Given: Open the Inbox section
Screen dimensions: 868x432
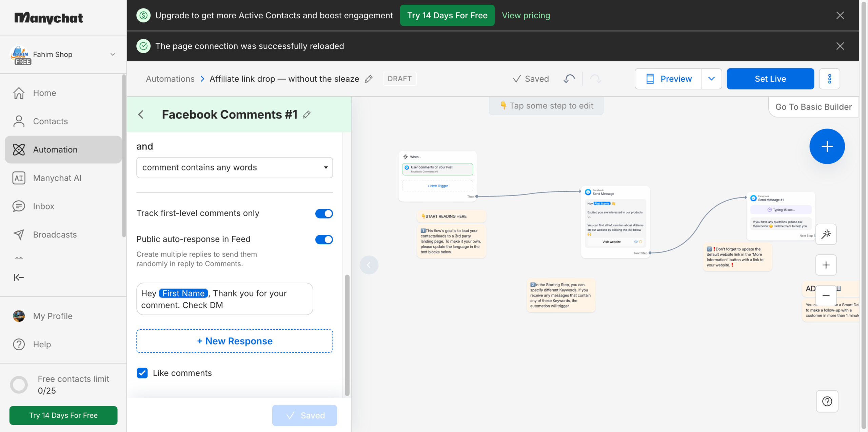Looking at the screenshot, I should pos(63,206).
